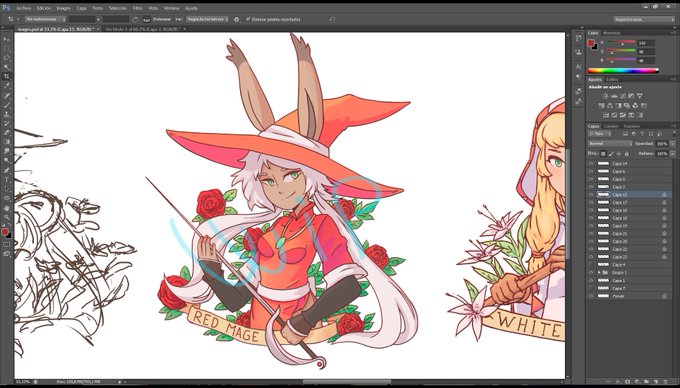Hide layer Capa 17
The height and width of the screenshot is (388, 680).
pyautogui.click(x=591, y=202)
